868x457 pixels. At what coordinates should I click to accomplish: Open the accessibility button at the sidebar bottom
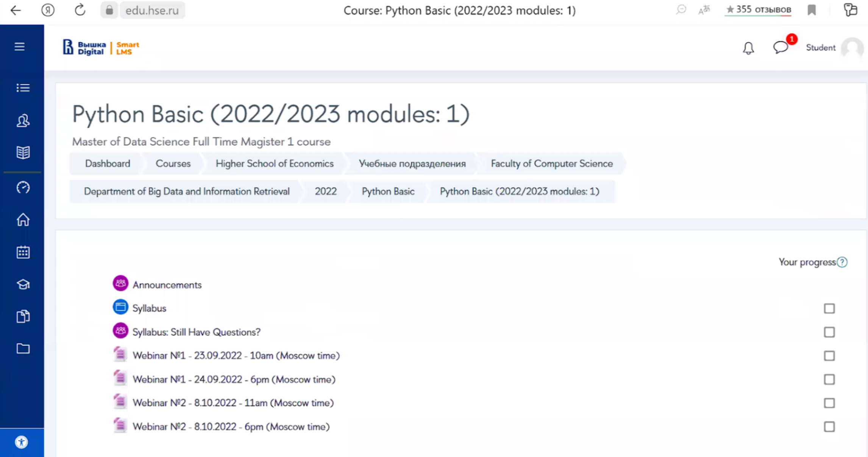click(x=22, y=442)
